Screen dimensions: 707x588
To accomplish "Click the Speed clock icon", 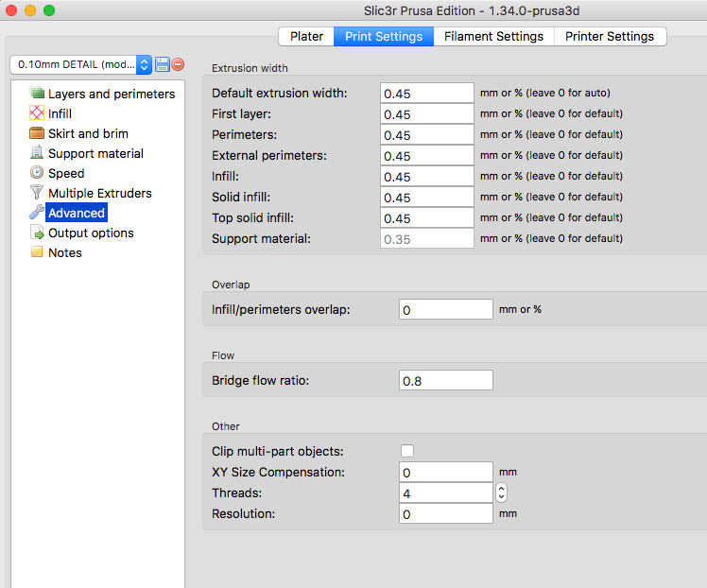I will [x=38, y=173].
